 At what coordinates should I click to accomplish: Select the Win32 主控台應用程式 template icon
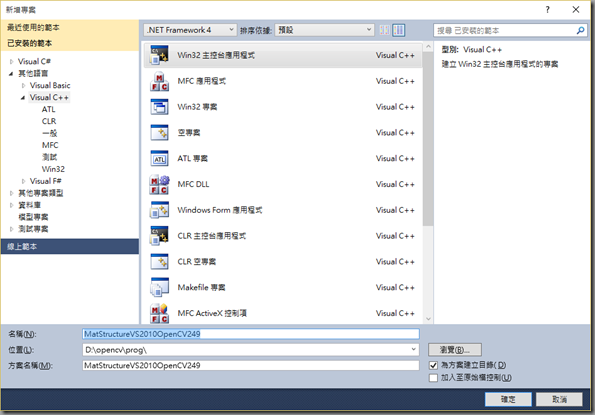tap(159, 55)
